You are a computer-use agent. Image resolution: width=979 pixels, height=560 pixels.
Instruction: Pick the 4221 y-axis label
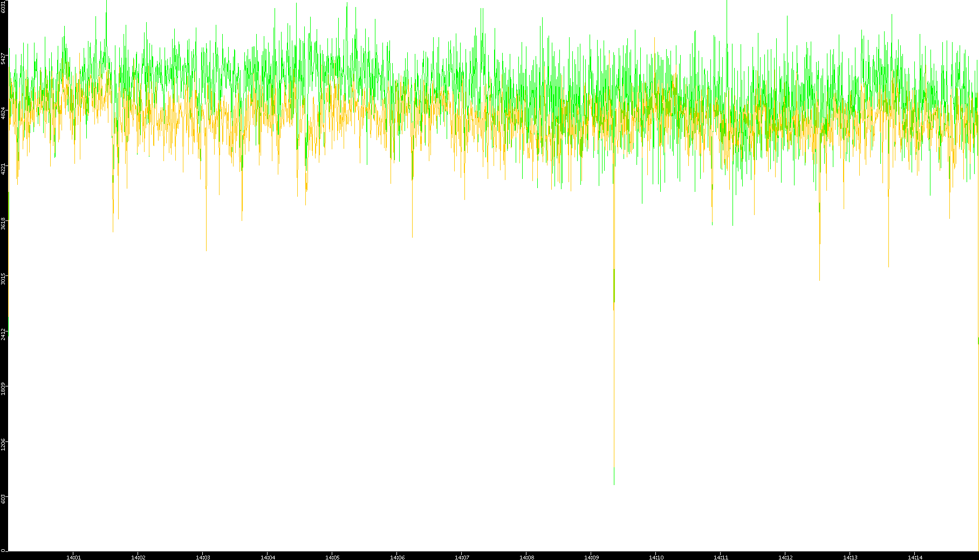point(3,169)
